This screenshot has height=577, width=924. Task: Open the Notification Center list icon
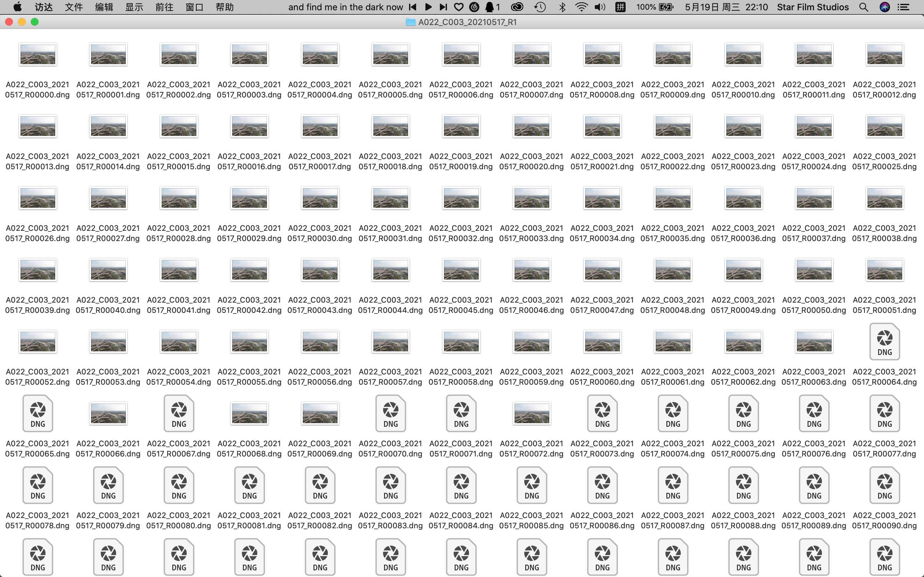coord(903,7)
